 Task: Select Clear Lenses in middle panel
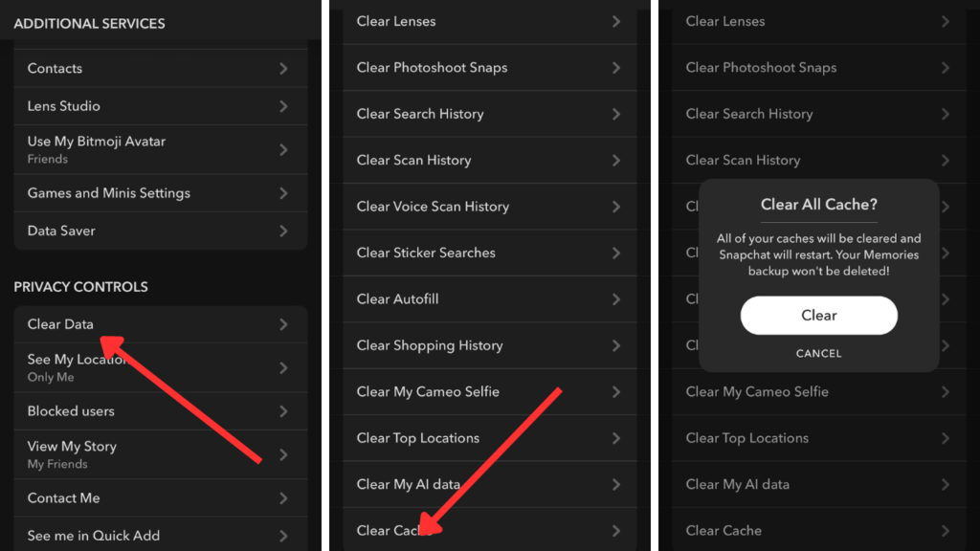[490, 22]
